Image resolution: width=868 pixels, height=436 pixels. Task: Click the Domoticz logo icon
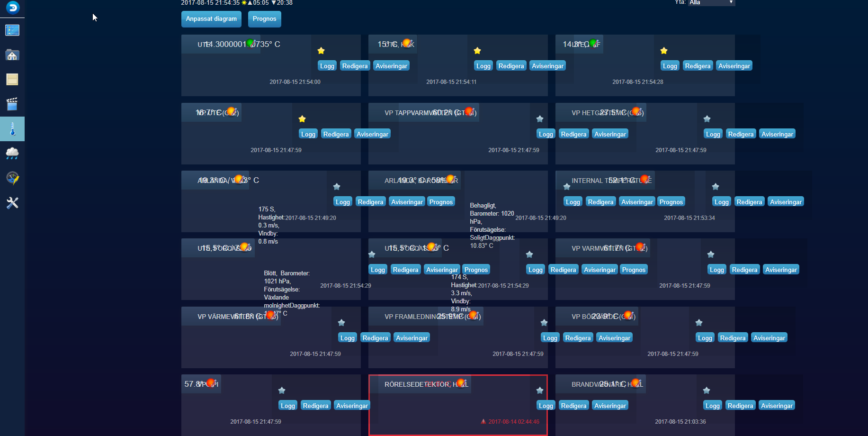point(12,7)
